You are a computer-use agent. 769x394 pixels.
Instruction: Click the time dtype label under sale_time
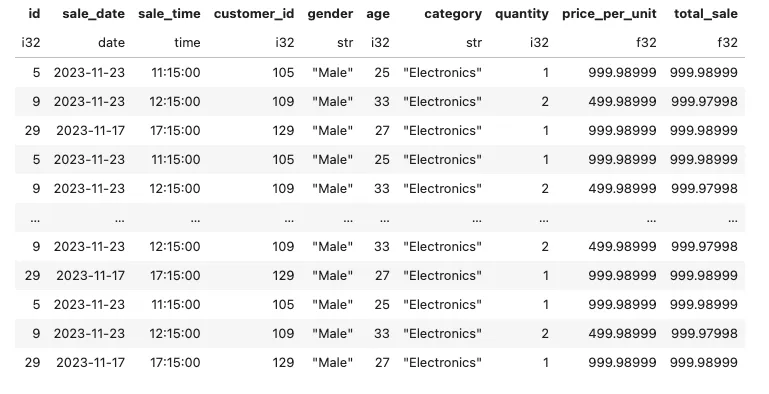[187, 43]
